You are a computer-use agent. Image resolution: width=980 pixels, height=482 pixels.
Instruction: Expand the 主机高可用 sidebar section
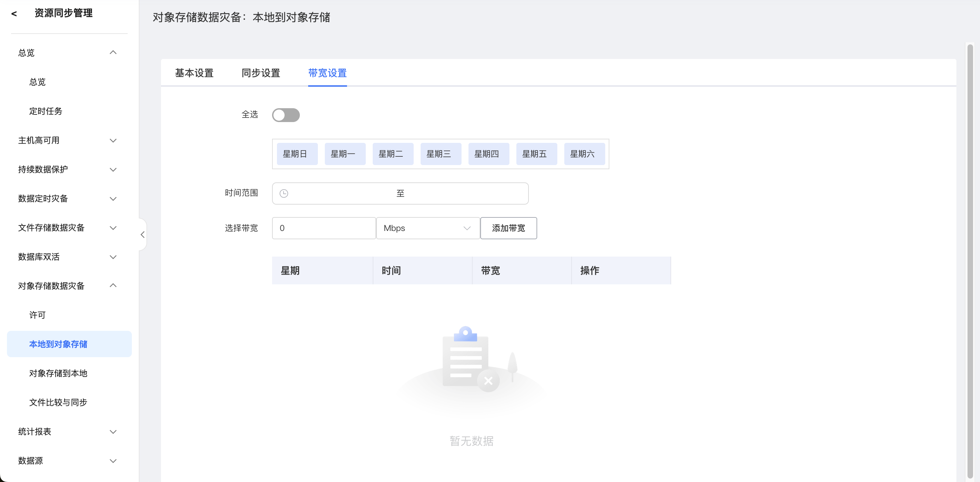[x=112, y=140]
